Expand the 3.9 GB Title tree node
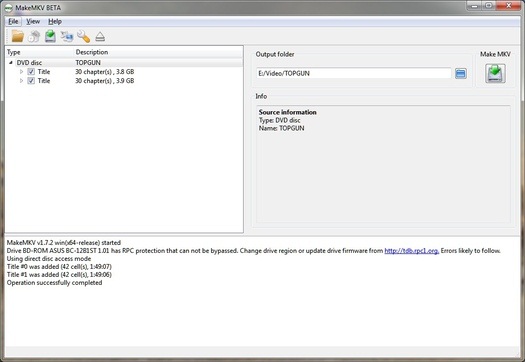Image resolution: width=525 pixels, height=362 pixels. click(21, 81)
